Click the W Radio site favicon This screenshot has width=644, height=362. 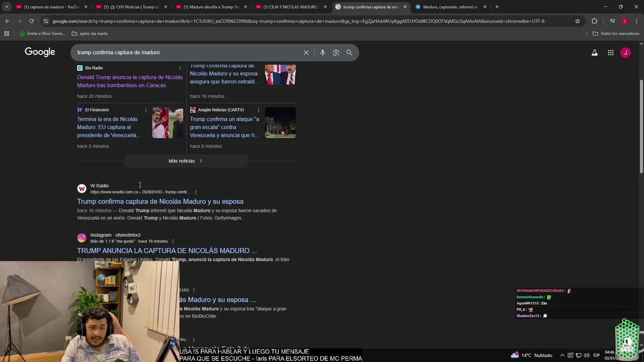point(82,189)
